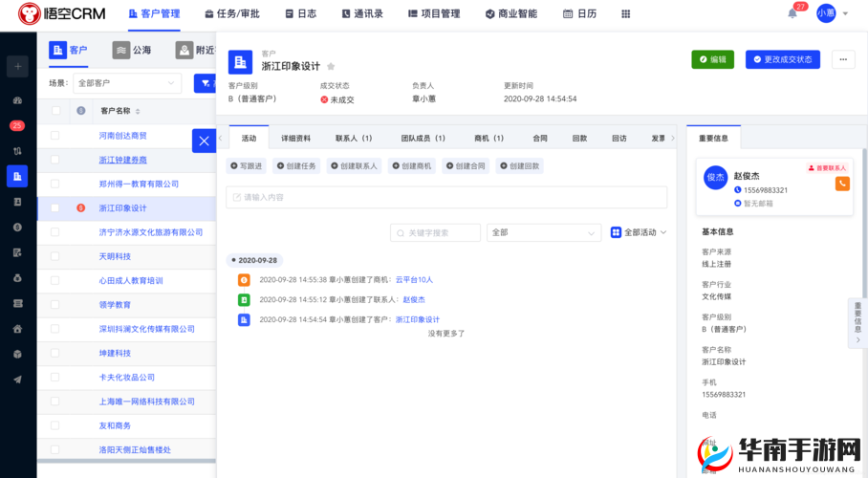Click the 小惠 user avatar
The image size is (868, 478).
(x=826, y=13)
